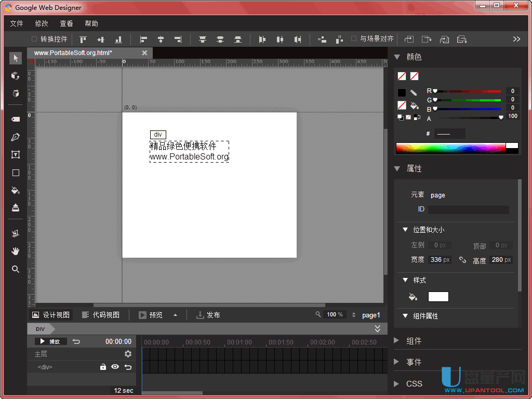Click the ID input field
The image size is (532, 399).
pos(468,209)
